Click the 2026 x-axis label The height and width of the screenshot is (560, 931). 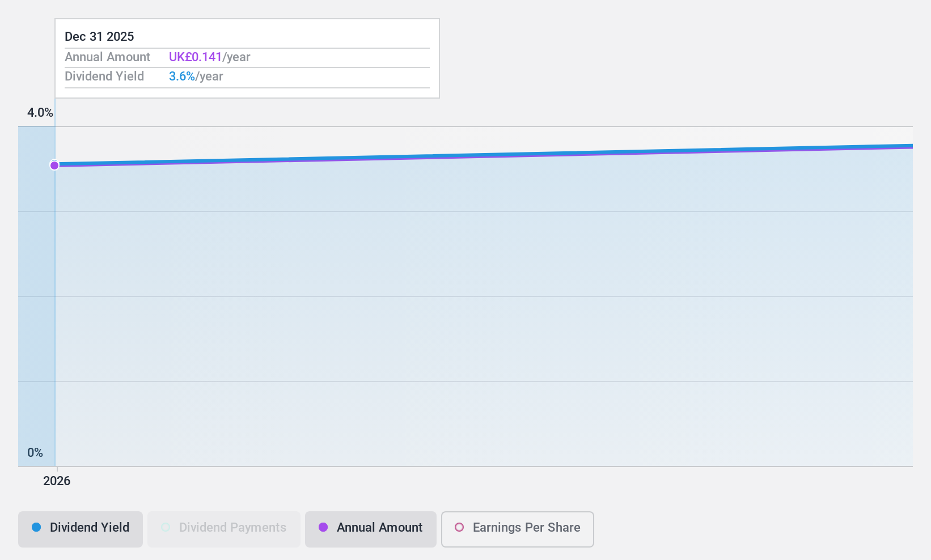57,481
